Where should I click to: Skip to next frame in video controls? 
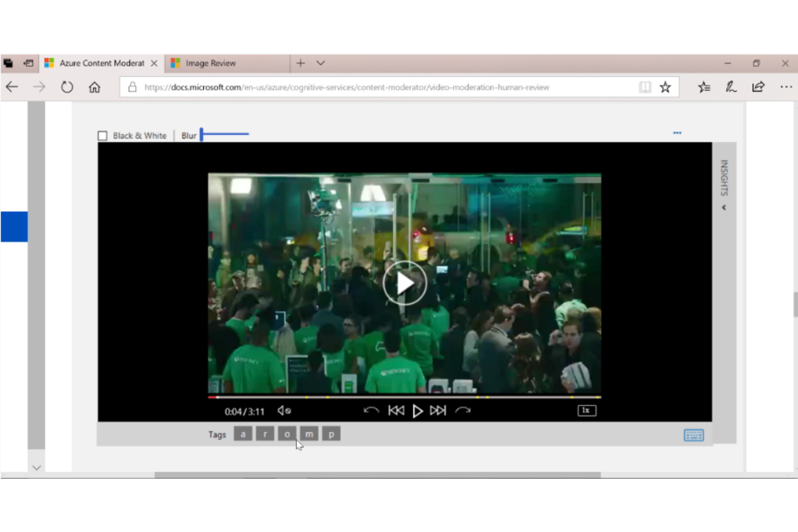(438, 411)
